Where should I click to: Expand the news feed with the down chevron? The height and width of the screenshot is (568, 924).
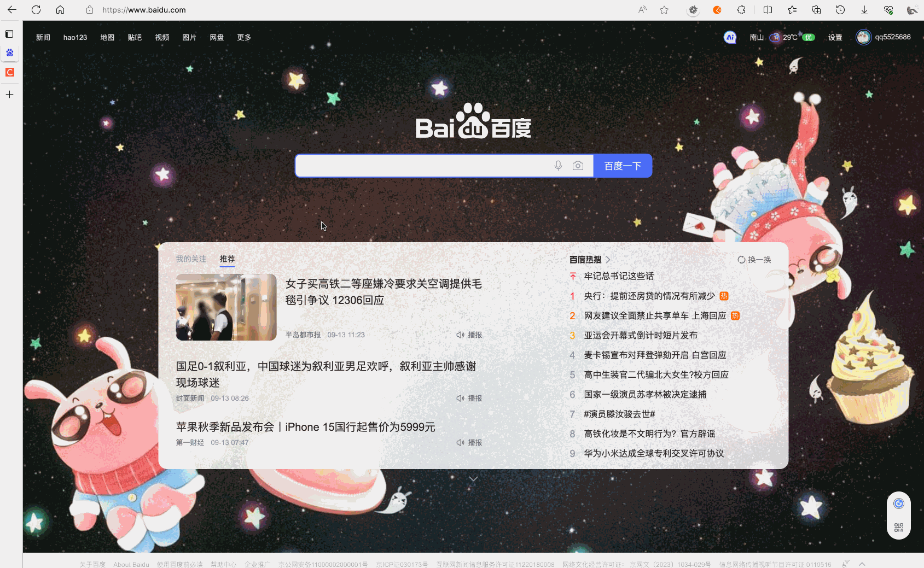[x=473, y=478]
